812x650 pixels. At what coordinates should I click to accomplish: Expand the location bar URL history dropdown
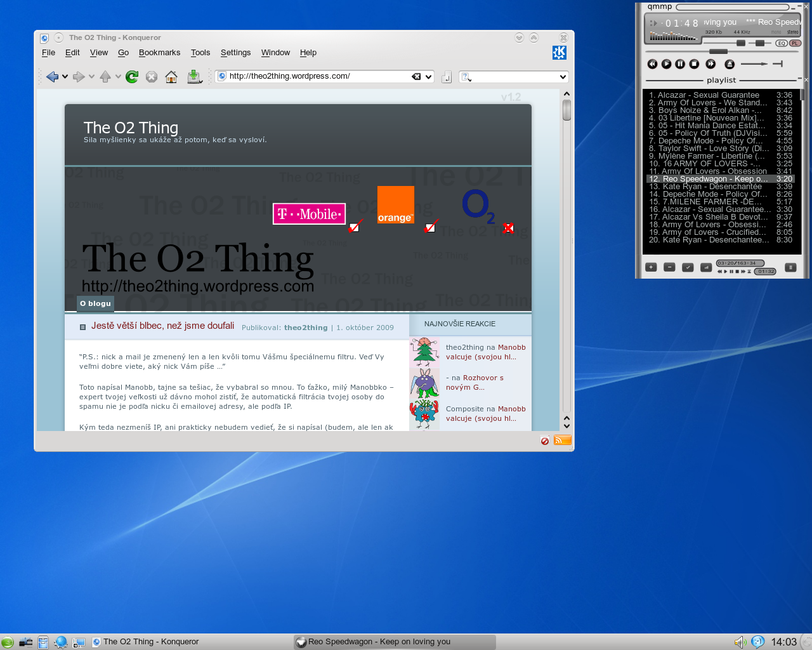coord(429,77)
